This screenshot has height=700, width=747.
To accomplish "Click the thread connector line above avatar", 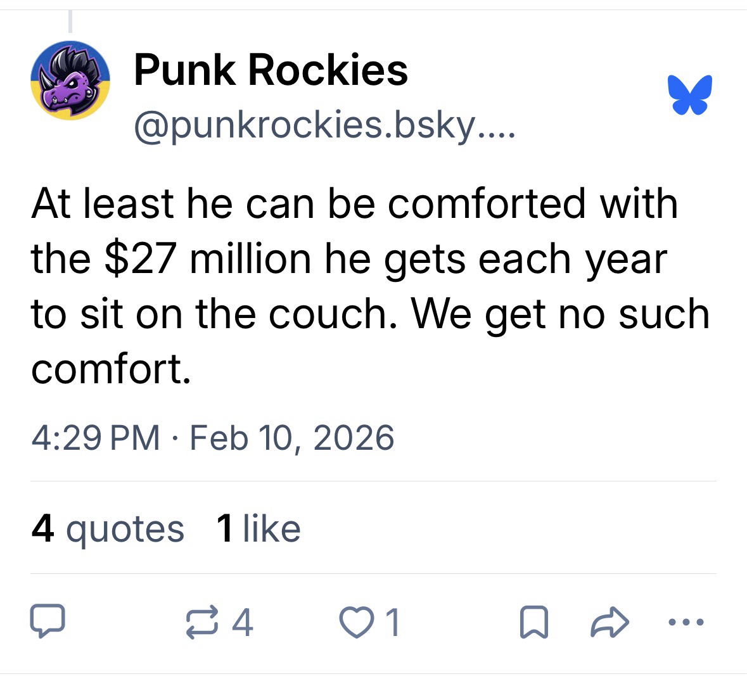I will click(70, 21).
